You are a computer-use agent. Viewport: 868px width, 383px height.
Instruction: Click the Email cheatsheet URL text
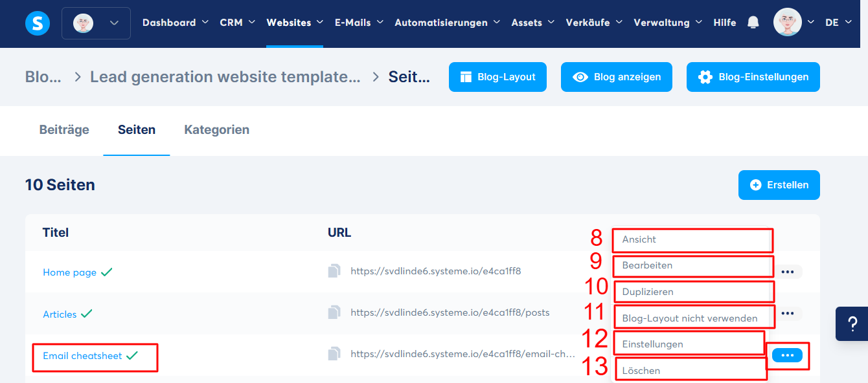[463, 354]
